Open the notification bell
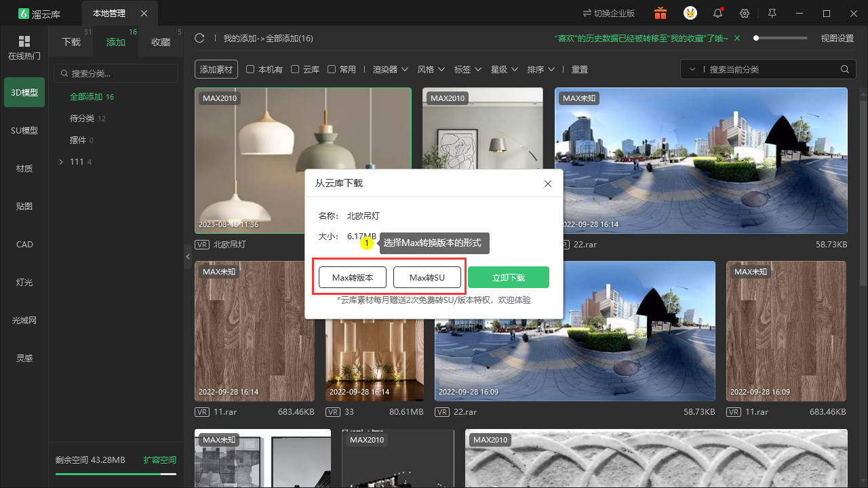Viewport: 868px width, 488px height. coord(717,14)
